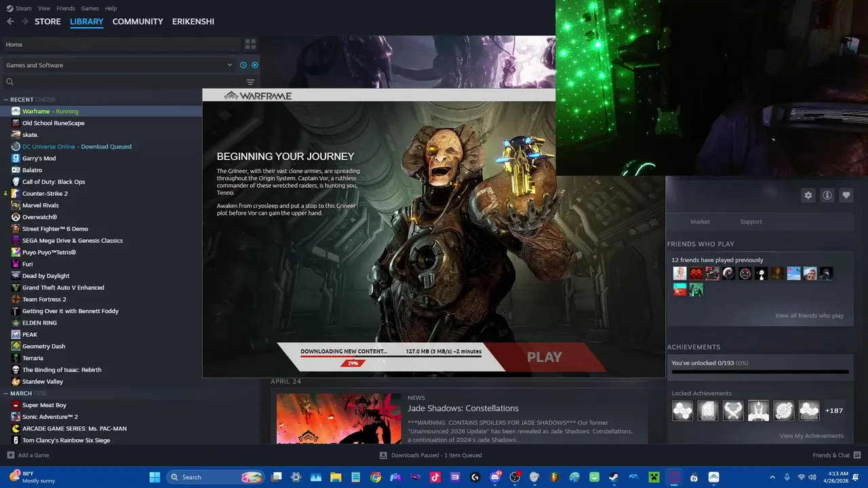This screenshot has height=488, width=868.
Task: Switch library to grid collections view icon
Action: [250, 44]
